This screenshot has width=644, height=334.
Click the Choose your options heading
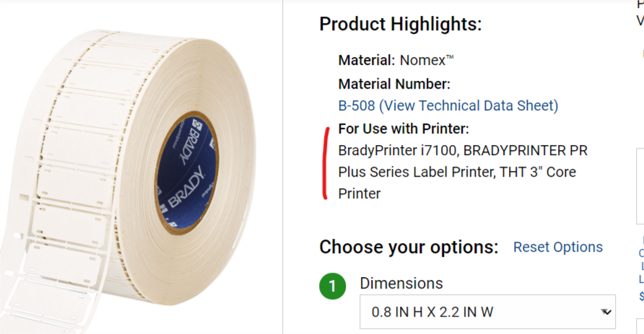click(x=409, y=247)
